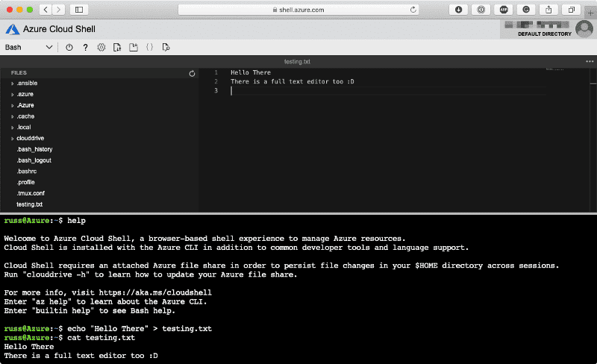
Task: Open Cloud Shell settings gear
Action: [x=101, y=47]
